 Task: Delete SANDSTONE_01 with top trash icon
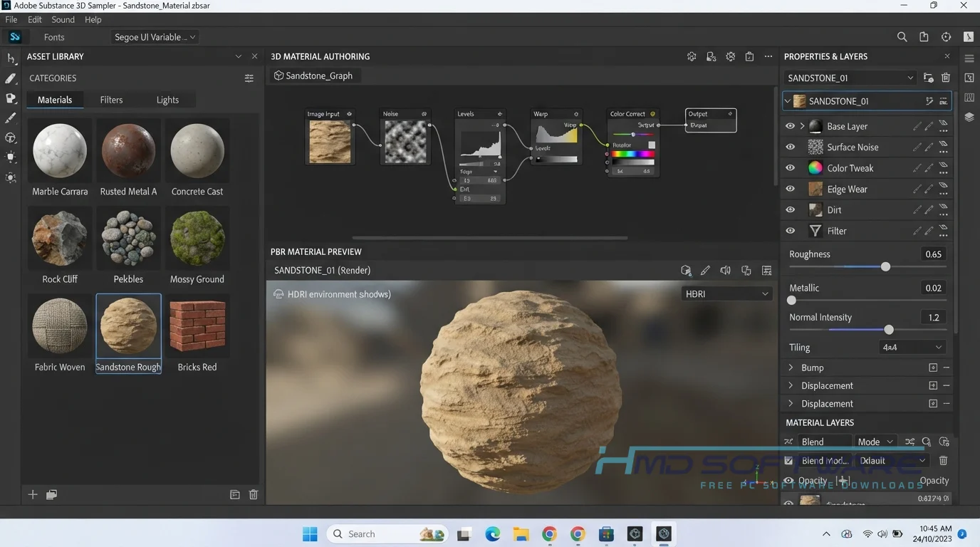(x=946, y=78)
